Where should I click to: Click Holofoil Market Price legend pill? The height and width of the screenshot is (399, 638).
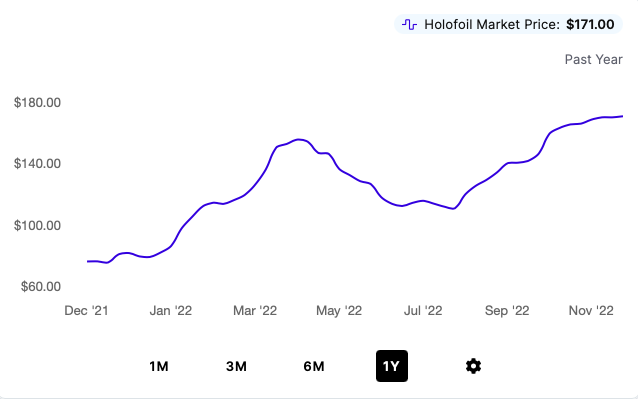click(508, 24)
